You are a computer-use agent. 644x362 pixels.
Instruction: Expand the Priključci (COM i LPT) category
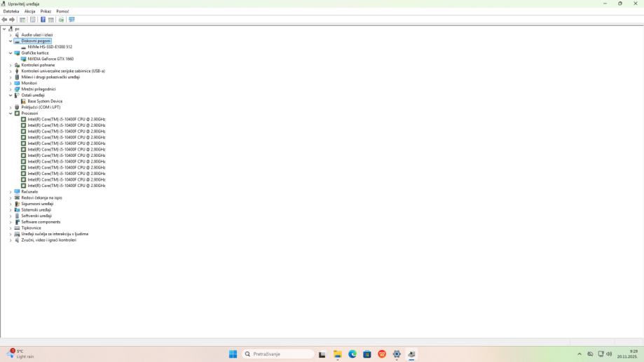pyautogui.click(x=11, y=107)
